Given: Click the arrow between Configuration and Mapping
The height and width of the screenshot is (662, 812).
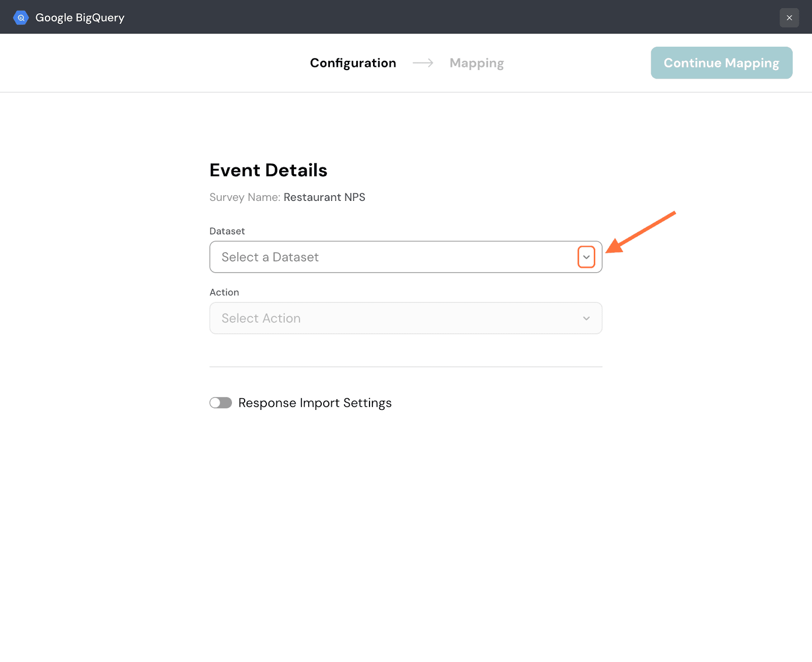Looking at the screenshot, I should pyautogui.click(x=423, y=63).
